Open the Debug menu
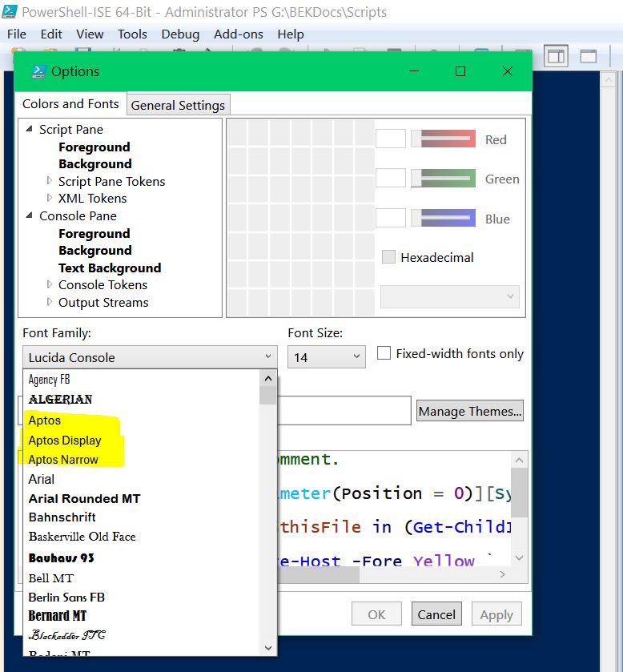The image size is (623, 672). (180, 34)
